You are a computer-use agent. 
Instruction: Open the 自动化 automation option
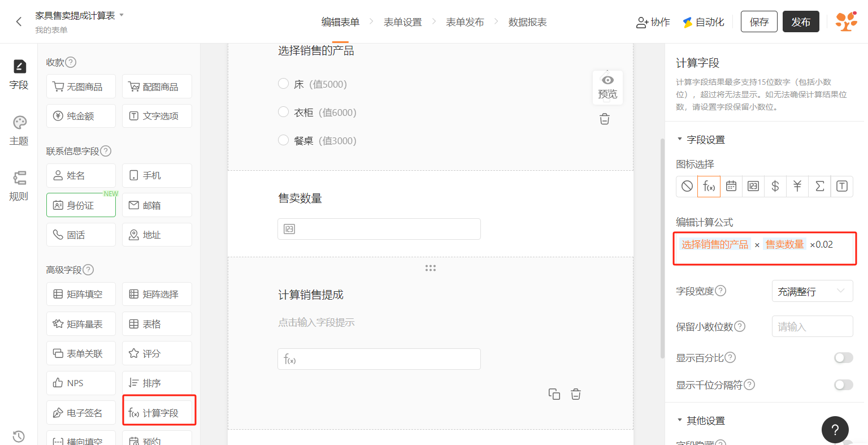tap(704, 22)
